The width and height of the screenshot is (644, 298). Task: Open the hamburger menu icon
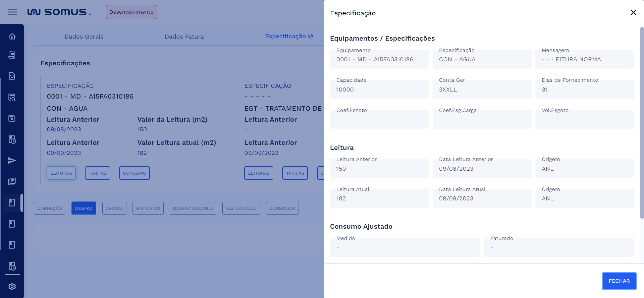[x=12, y=12]
